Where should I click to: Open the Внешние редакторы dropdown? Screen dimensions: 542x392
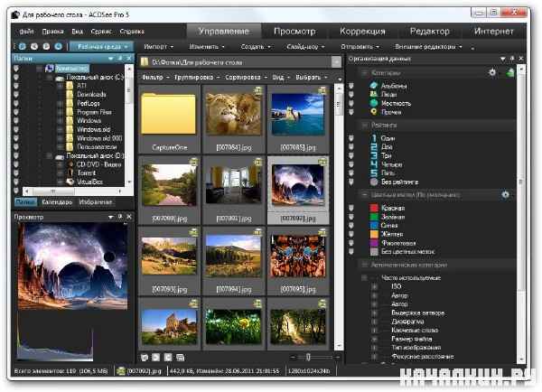point(428,46)
